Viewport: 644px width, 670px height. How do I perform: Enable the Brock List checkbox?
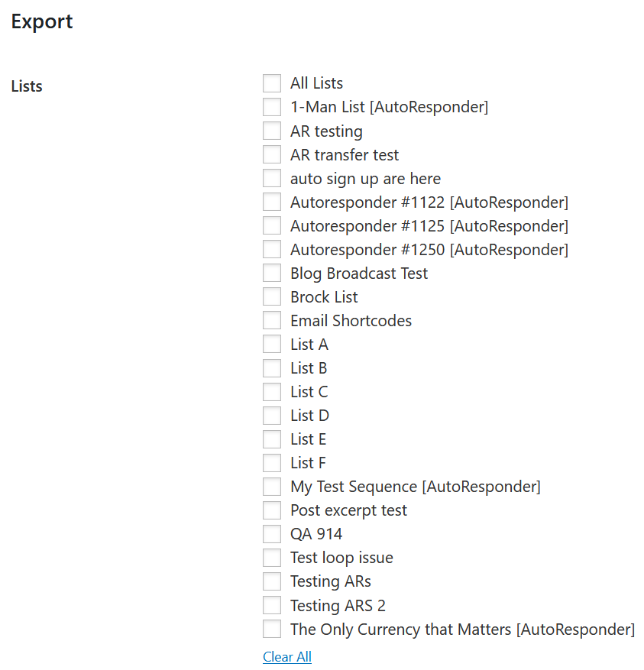(272, 296)
